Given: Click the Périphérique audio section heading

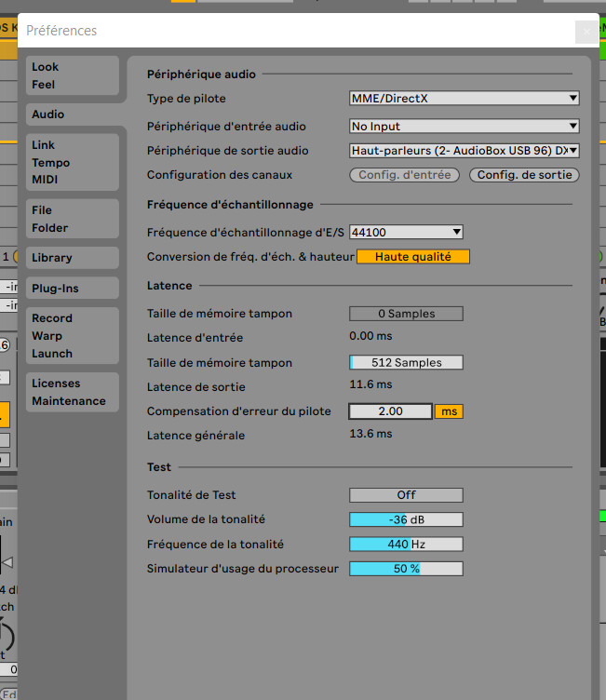Looking at the screenshot, I should [201, 74].
